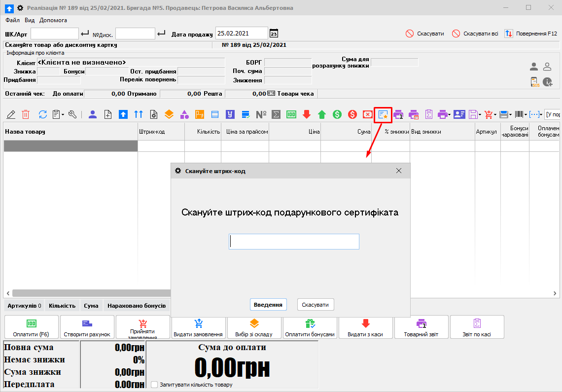Open the printer icon dropdown on the toolbar
This screenshot has height=392, width=562.
tap(444, 114)
